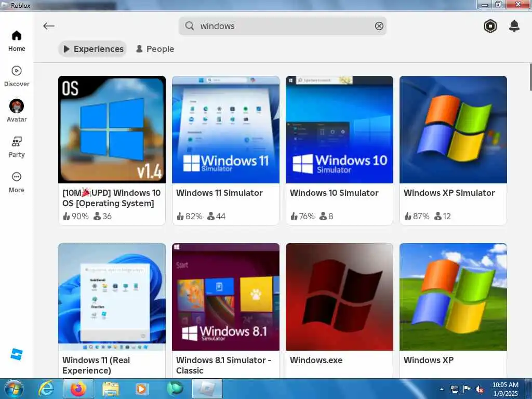Image resolution: width=532 pixels, height=399 pixels.
Task: Open Windows 10 Simulator thumbnail
Action: tap(339, 129)
